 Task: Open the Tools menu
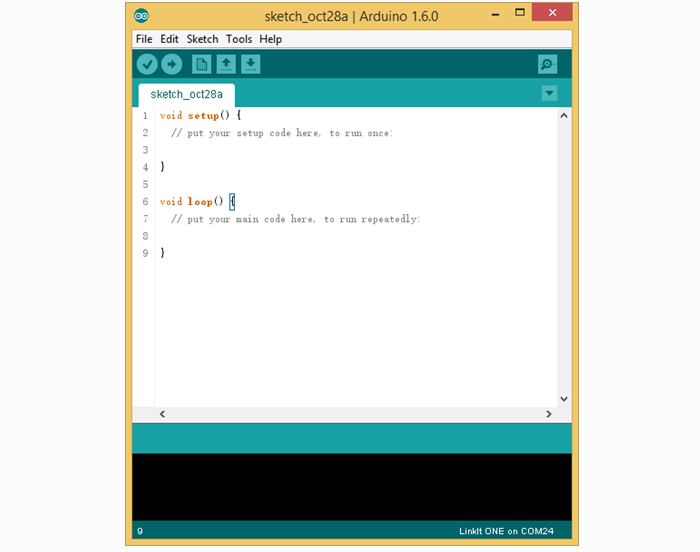[239, 39]
